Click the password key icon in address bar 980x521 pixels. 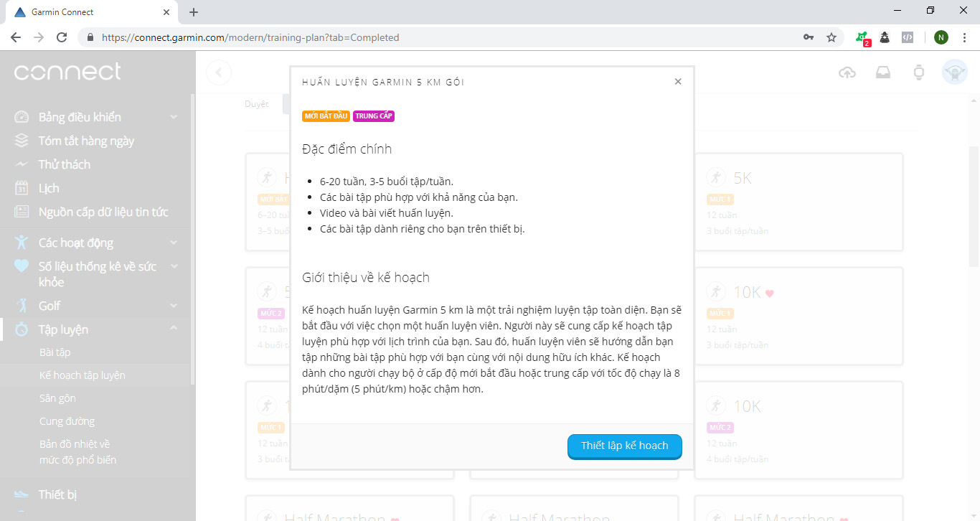809,37
